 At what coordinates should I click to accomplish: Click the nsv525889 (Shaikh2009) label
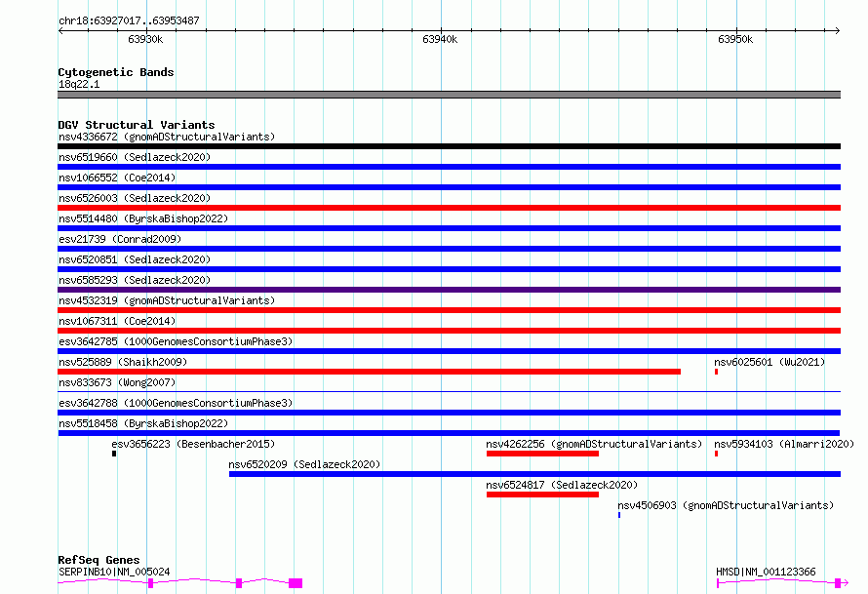123,362
